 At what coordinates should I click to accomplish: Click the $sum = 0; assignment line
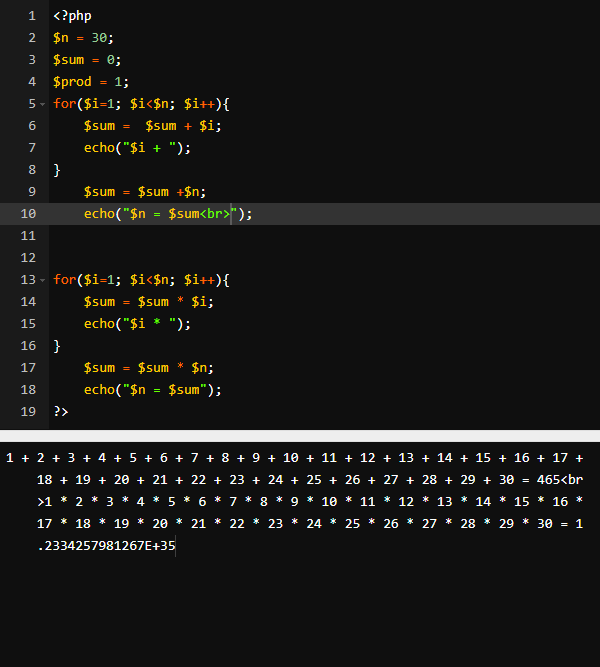[87, 60]
